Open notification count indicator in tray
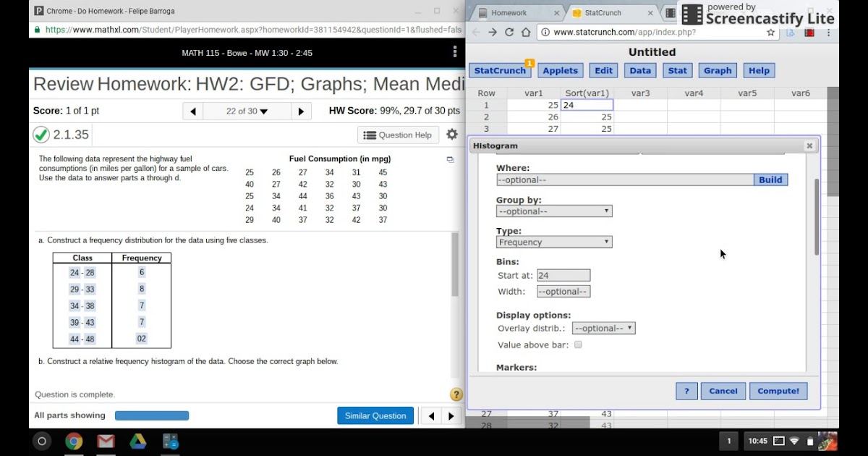This screenshot has height=456, width=868. tap(728, 441)
